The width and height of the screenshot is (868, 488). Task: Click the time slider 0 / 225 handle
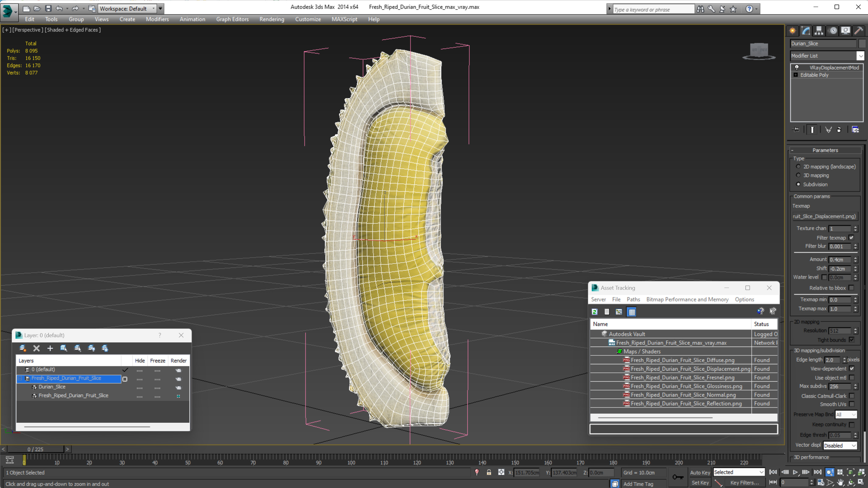35,449
